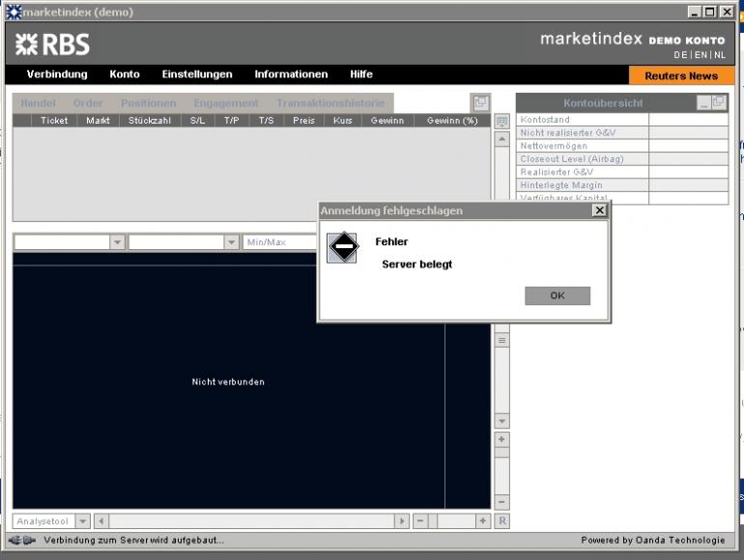This screenshot has width=744, height=560.
Task: Click the T/P column header
Action: point(232,121)
